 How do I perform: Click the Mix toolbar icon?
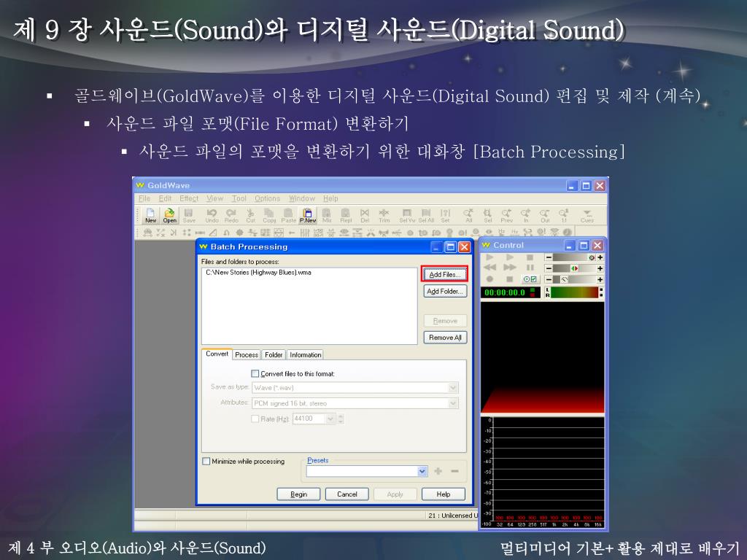[327, 215]
